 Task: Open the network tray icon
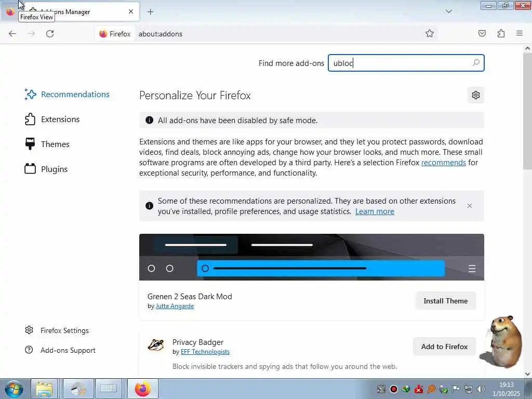469,389
